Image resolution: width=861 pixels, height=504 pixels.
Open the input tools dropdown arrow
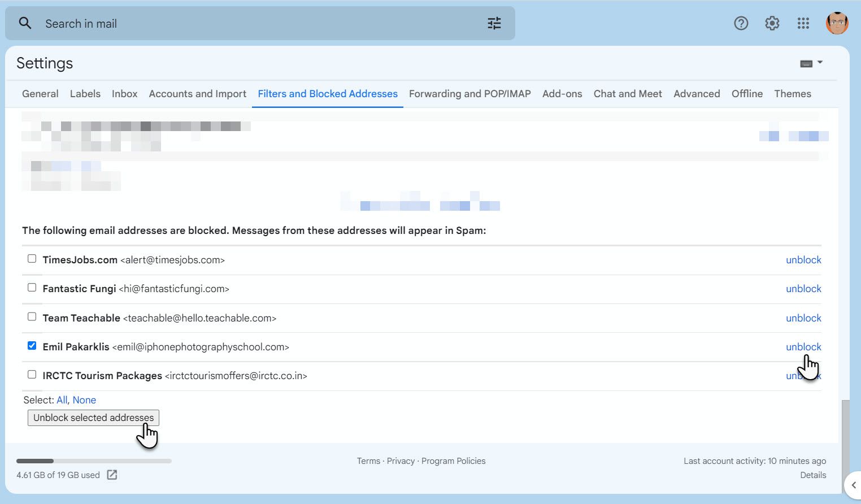(x=820, y=62)
